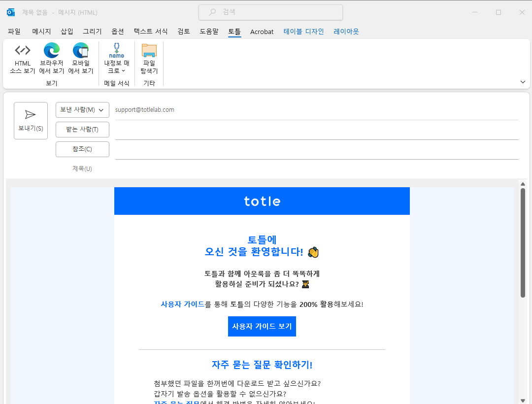Click 받는 사람(T) button

(x=82, y=129)
